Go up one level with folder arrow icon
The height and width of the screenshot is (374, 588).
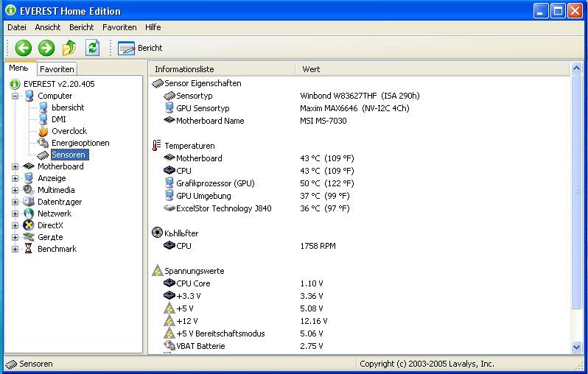click(69, 48)
